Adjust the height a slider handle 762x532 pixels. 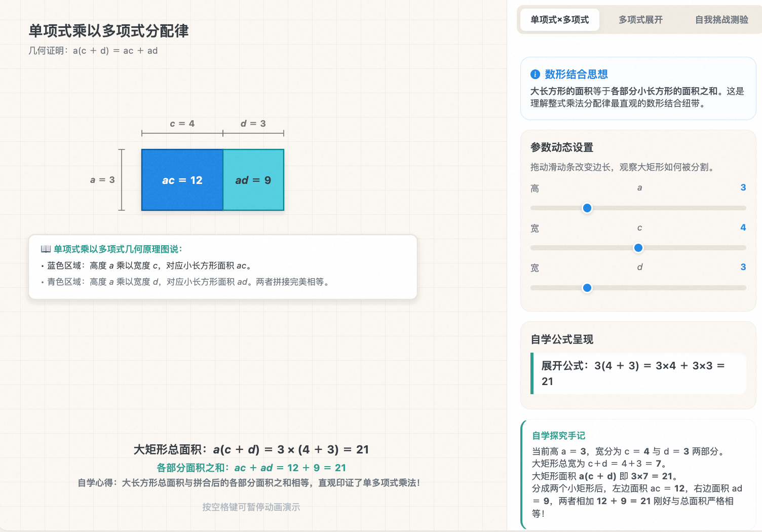pos(587,208)
